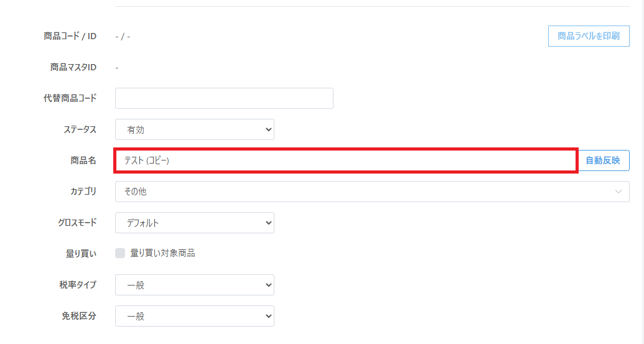Expand the グロスモード dropdown showing デフォルト

[194, 223]
